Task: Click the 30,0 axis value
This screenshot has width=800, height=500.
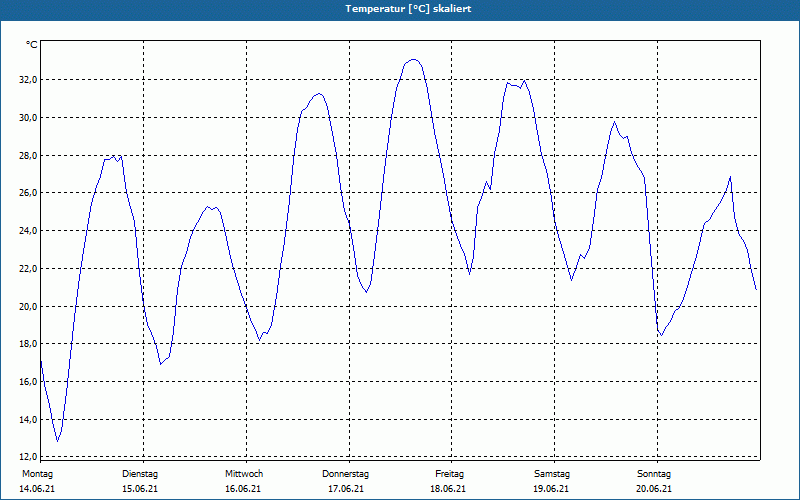Action: [28, 117]
